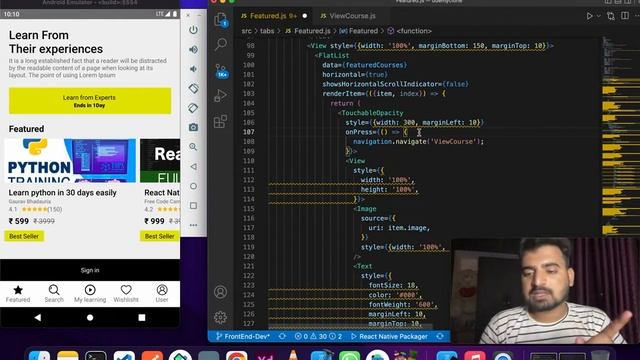The width and height of the screenshot is (640, 360).
Task: Select User bottom tab in app
Action: click(162, 293)
